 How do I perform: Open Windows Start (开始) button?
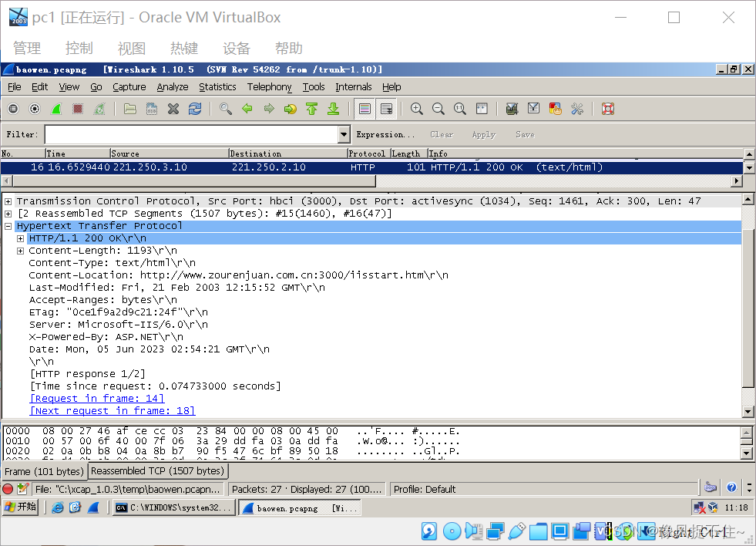tap(20, 507)
